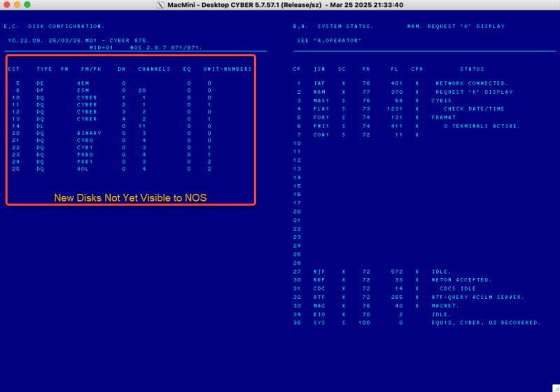The image size is (560, 392).
Task: Click the EST column header
Action: (14, 69)
